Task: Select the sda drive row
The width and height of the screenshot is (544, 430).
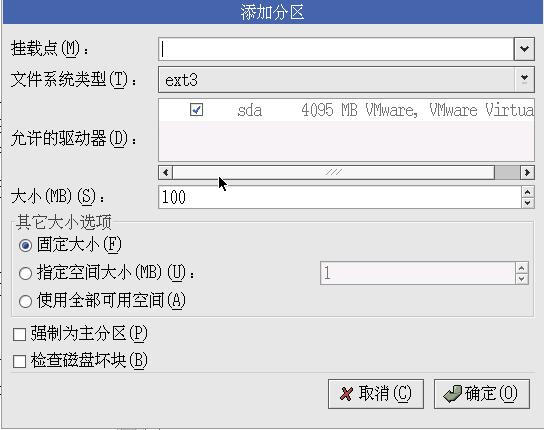Action: click(346, 110)
